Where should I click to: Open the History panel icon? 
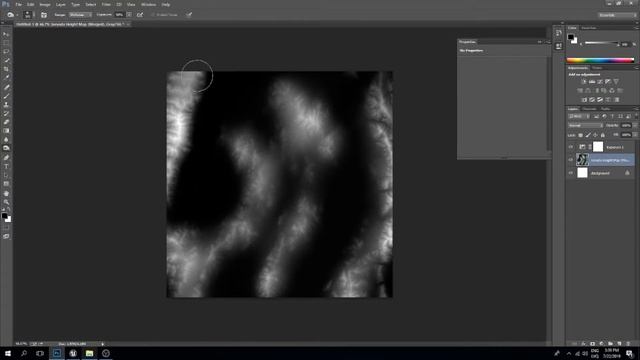tap(558, 33)
